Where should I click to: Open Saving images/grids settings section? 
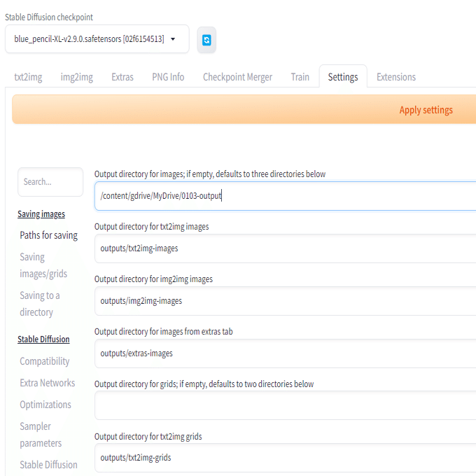tap(43, 265)
